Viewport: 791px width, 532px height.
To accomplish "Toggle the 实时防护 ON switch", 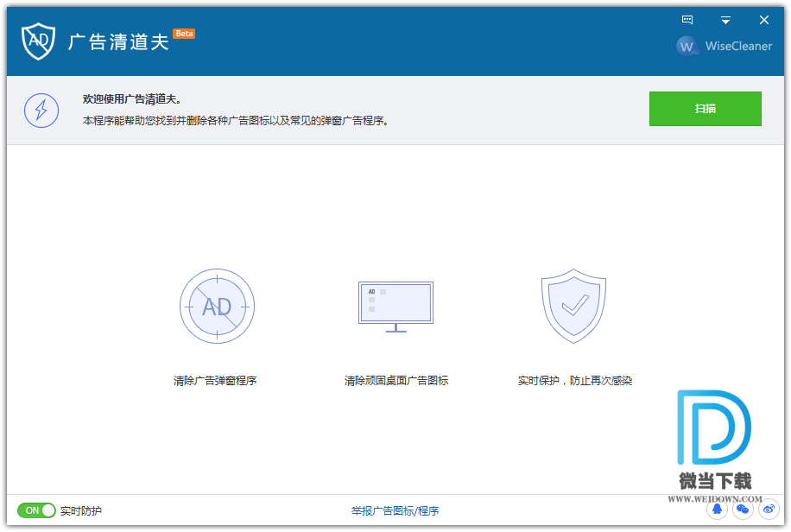I will tap(36, 510).
